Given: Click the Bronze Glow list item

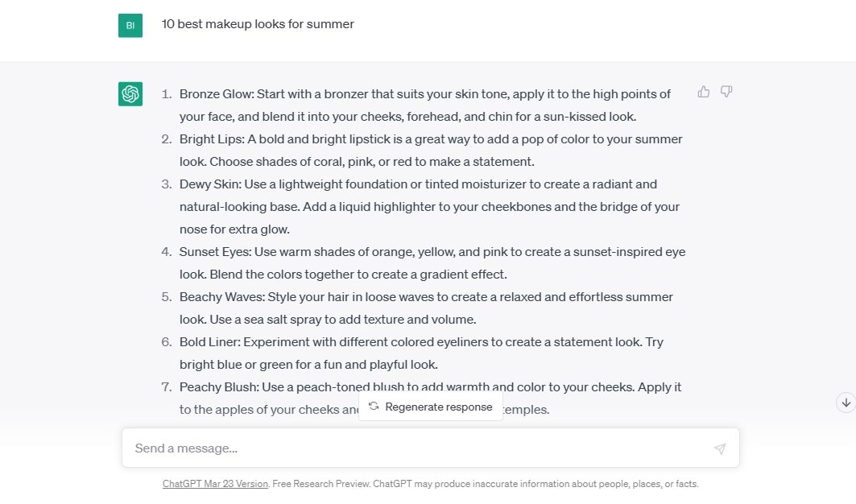Looking at the screenshot, I should (424, 105).
